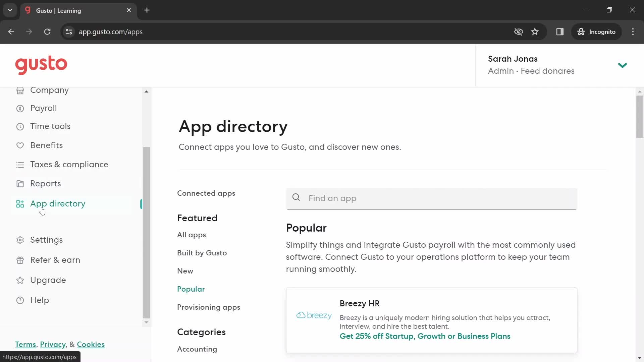The image size is (644, 362).
Task: Open Upgrade in sidebar
Action: [x=48, y=280]
